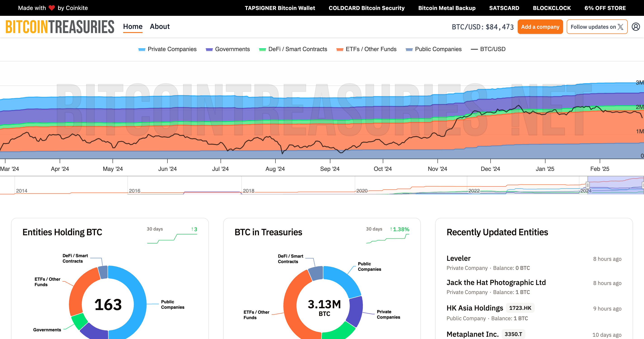Open SATSCARD link
Viewport: 644px width, 339px height.
(504, 8)
